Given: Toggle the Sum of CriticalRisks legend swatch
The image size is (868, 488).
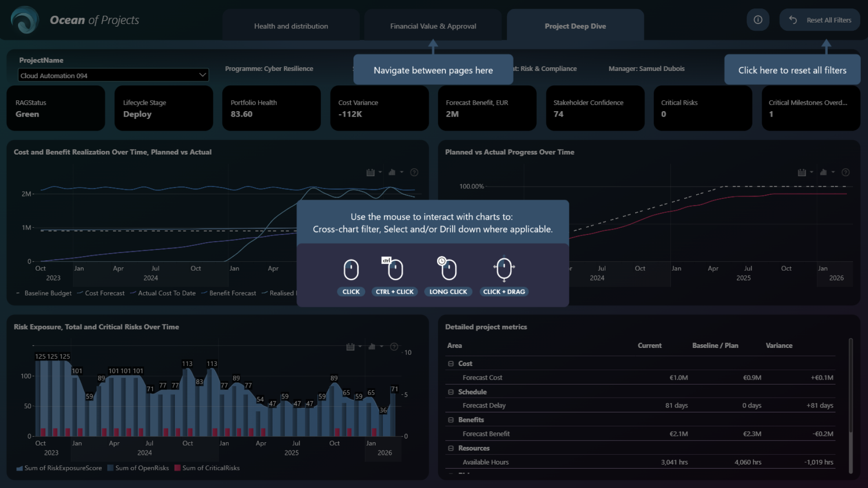Looking at the screenshot, I should click(x=178, y=468).
